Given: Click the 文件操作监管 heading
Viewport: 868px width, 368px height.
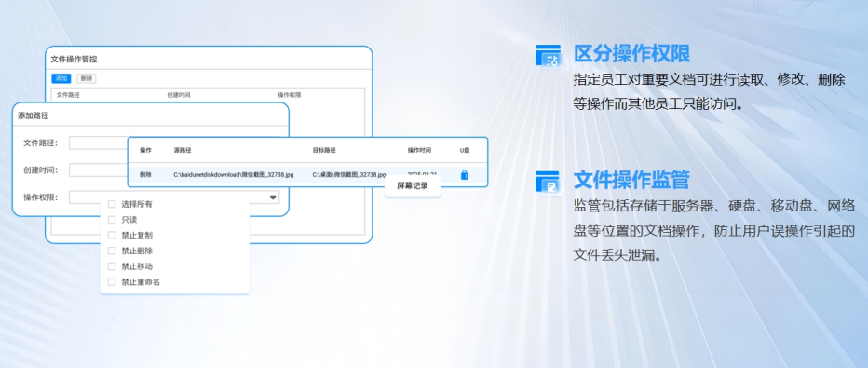Looking at the screenshot, I should (631, 180).
